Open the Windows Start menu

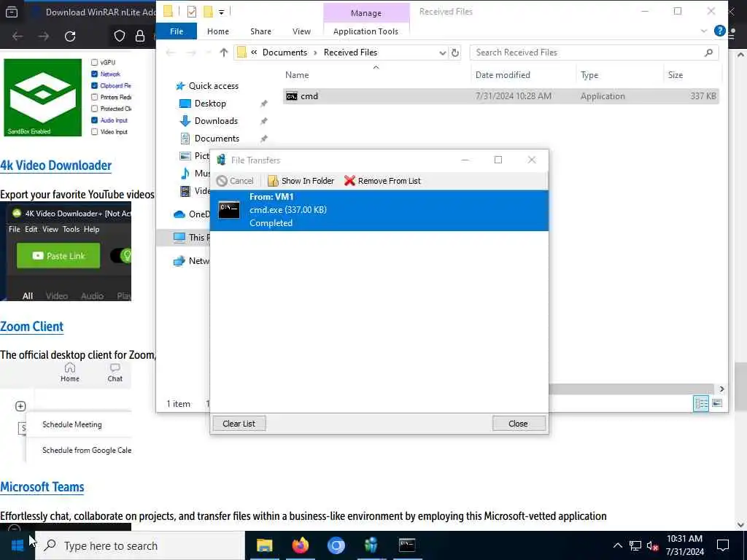[18, 545]
